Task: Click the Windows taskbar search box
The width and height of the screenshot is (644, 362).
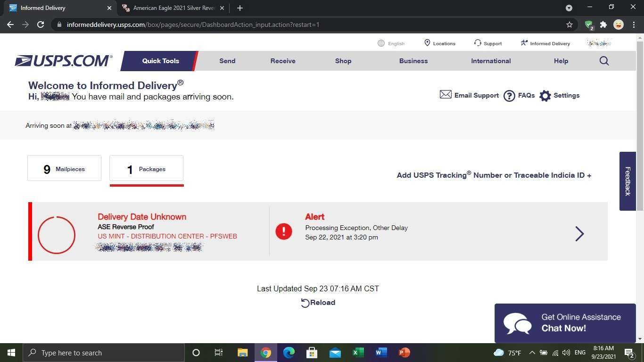Action: [x=103, y=353]
